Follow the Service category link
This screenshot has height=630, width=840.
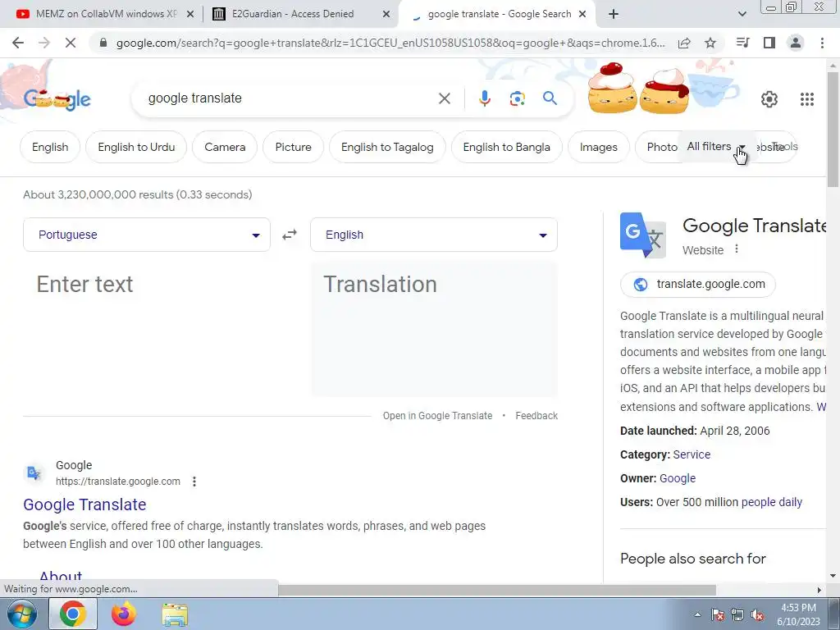pyautogui.click(x=692, y=454)
